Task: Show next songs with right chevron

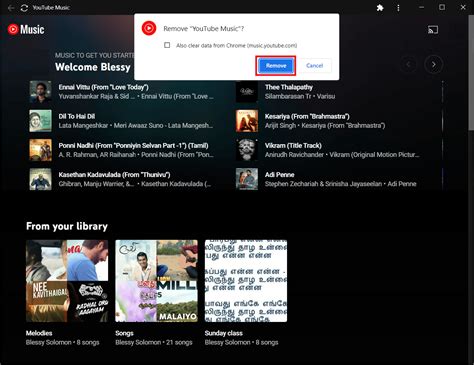Action: click(433, 64)
